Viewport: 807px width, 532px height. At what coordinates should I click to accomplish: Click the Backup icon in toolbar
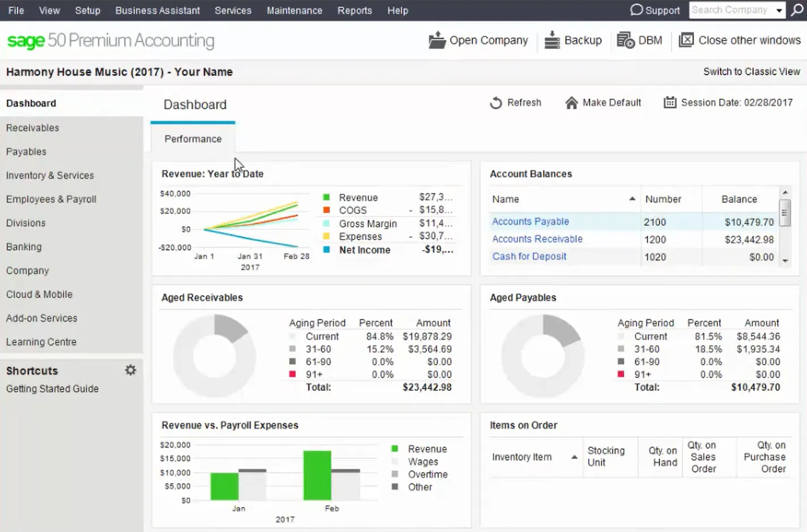[x=552, y=40]
